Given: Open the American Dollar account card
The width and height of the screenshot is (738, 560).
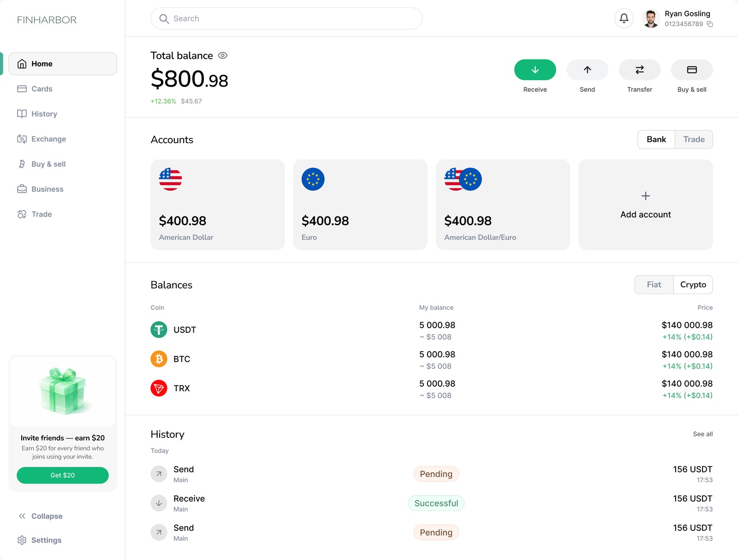Looking at the screenshot, I should [218, 205].
